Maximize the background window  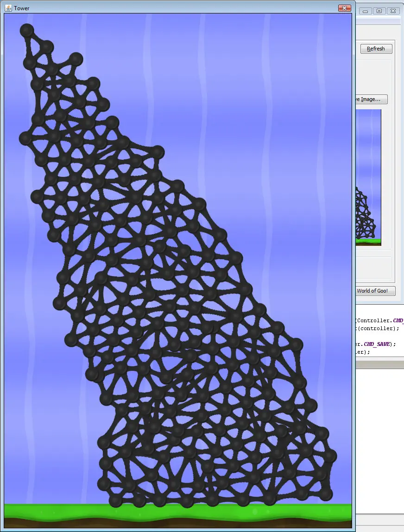(x=379, y=11)
